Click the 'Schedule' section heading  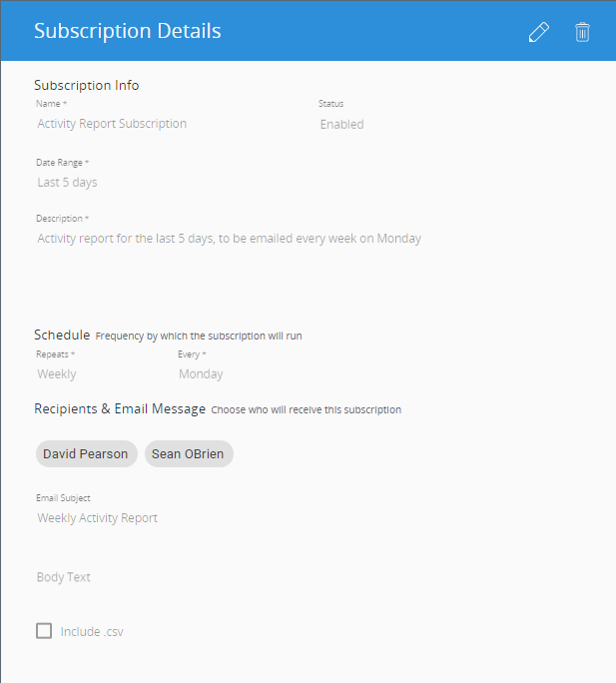pyautogui.click(x=62, y=335)
